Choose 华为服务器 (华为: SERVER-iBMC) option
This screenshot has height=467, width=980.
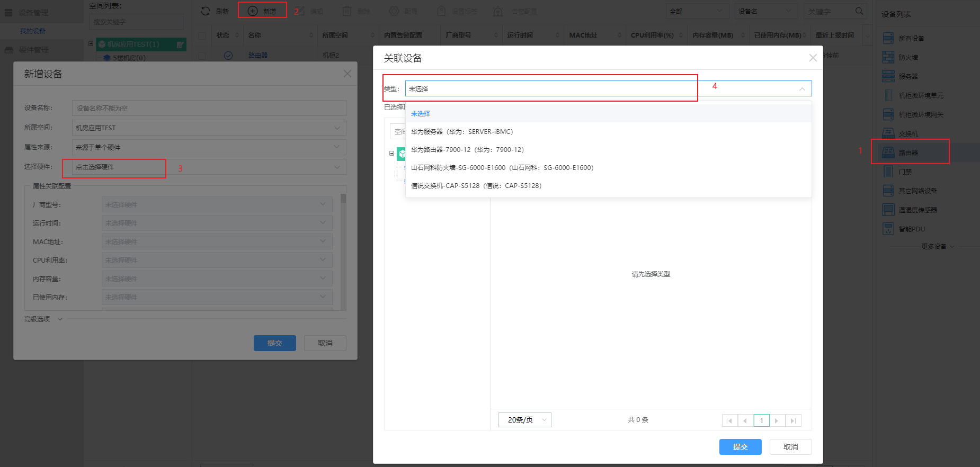(x=608, y=131)
